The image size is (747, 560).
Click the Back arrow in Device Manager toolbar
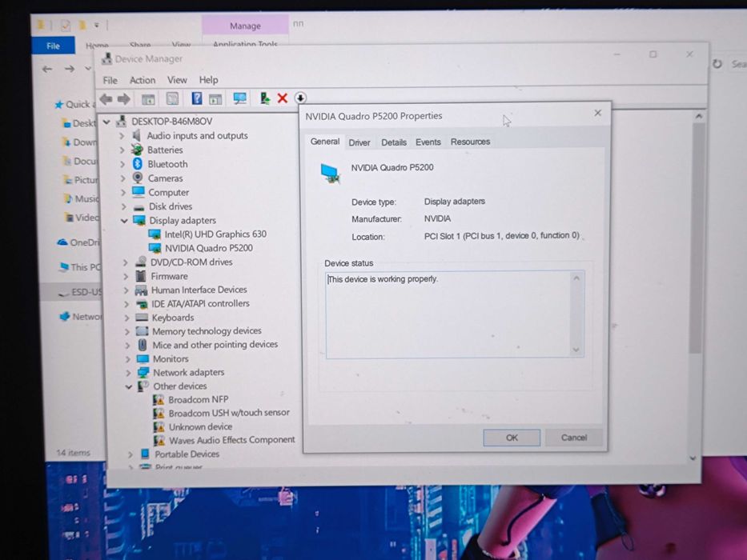pos(106,99)
